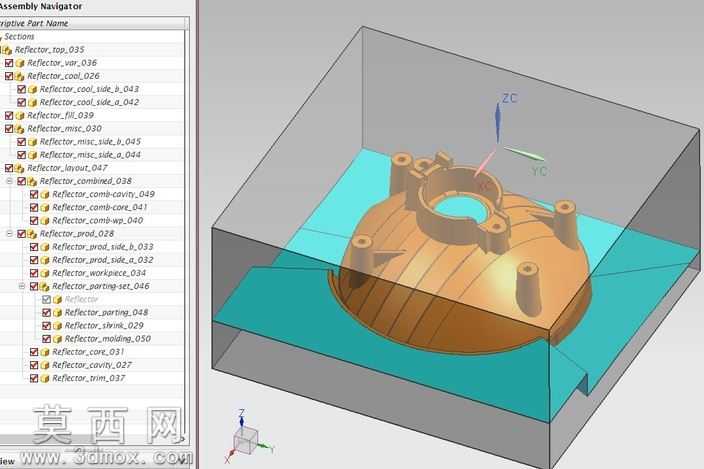Click the Reflector_cool_side_b_043 part icon
This screenshot has width=704, height=469.
click(x=32, y=89)
